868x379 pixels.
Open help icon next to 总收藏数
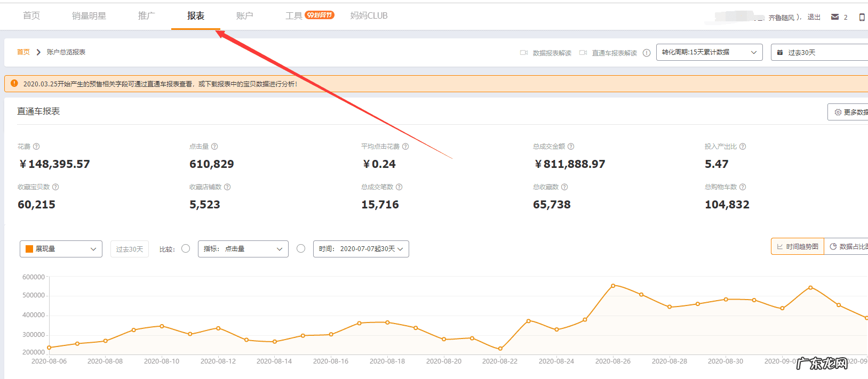pos(564,187)
